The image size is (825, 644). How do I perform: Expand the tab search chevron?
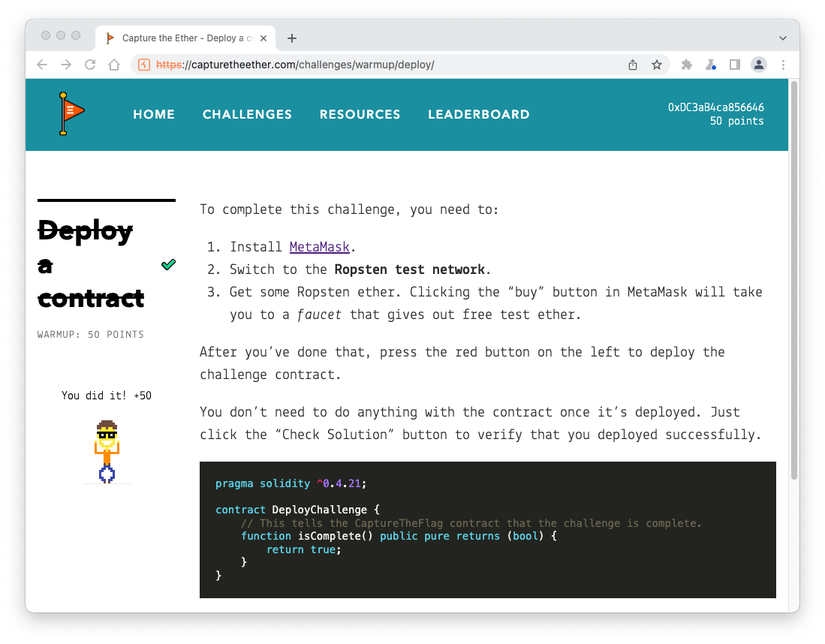783,38
